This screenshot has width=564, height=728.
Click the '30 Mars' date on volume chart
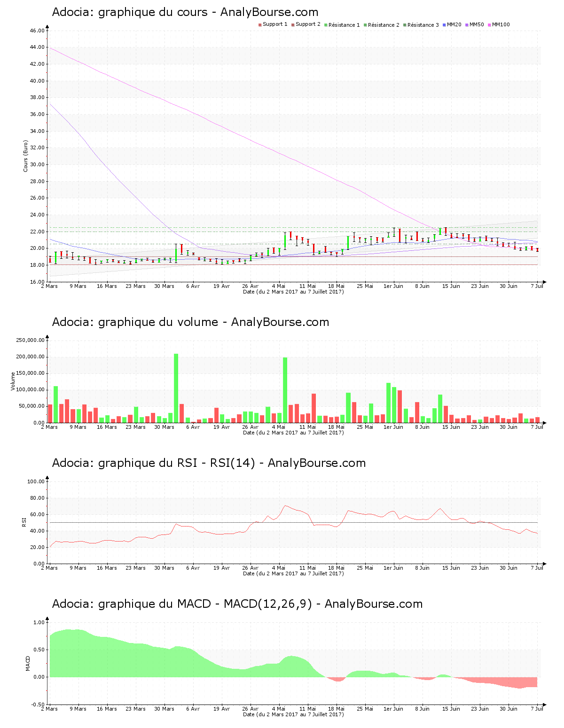(x=164, y=427)
